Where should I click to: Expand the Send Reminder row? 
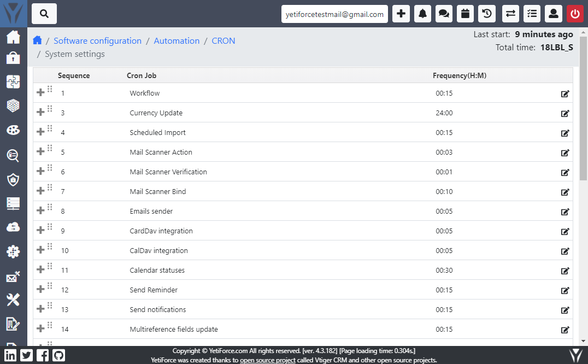coord(40,289)
